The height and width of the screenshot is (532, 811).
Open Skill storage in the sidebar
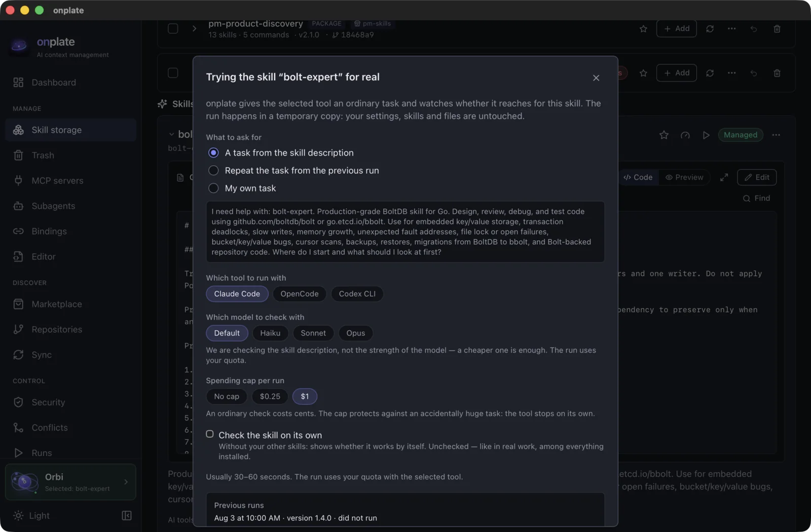tap(70, 130)
